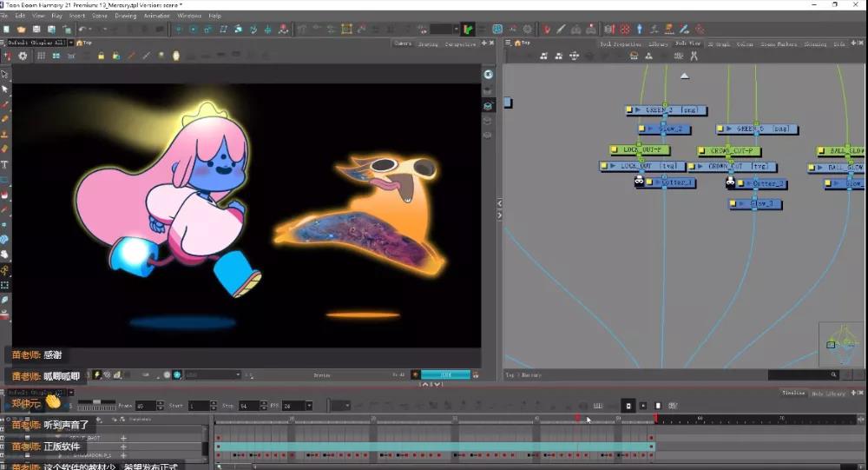Viewport: 868px width, 470px height.
Task: Click the blue zoom progress bar below Camera view
Action: (445, 375)
